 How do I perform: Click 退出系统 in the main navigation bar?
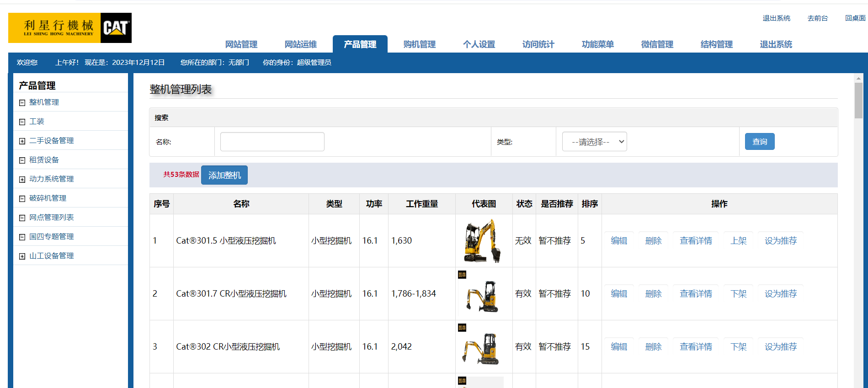776,44
